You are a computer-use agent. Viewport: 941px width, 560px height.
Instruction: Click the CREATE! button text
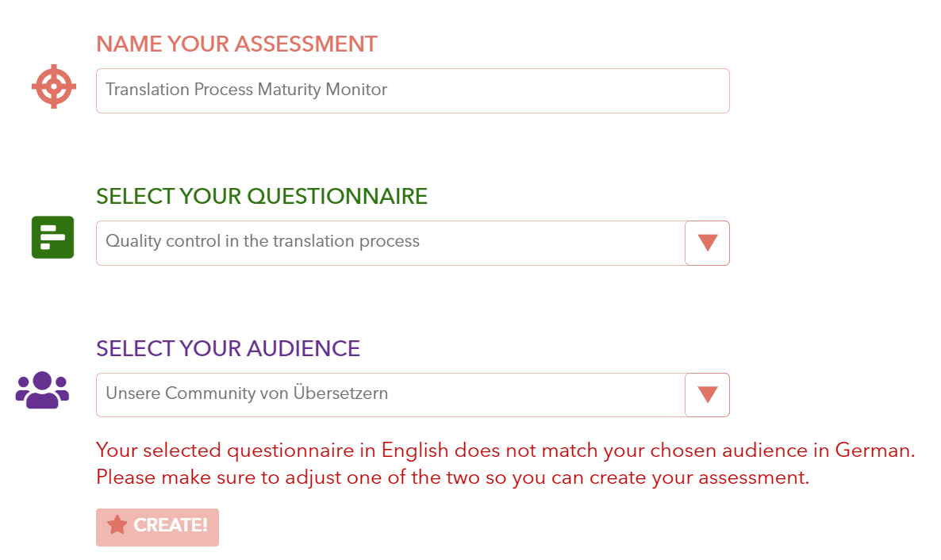171,525
